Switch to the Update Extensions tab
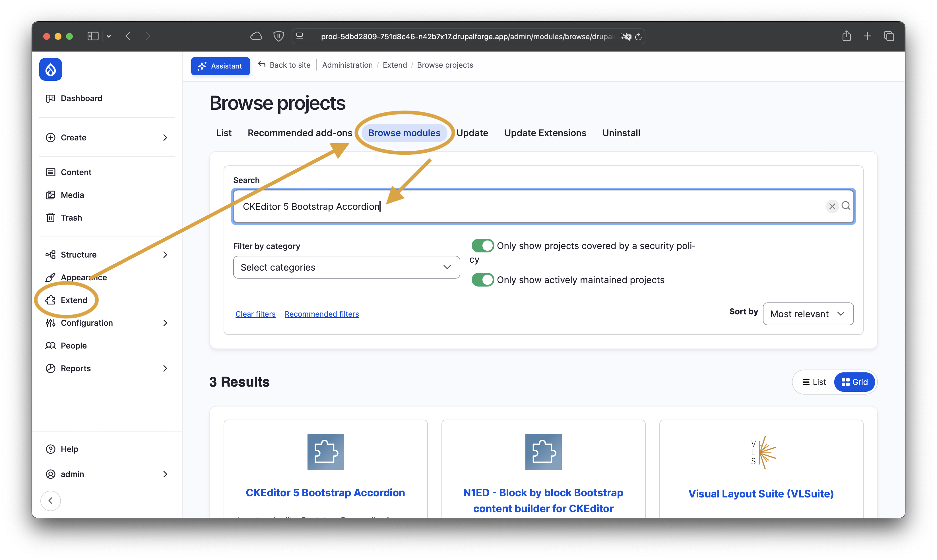This screenshot has height=560, width=937. click(x=545, y=133)
